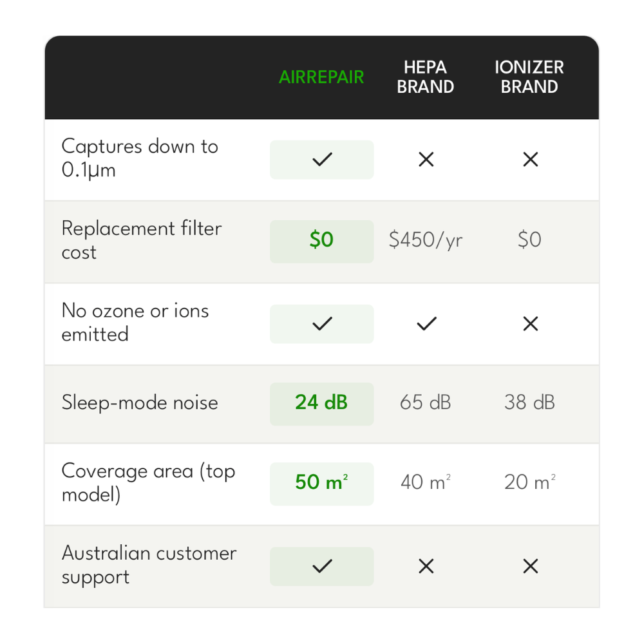Click the 20 m² Ionizer coverage value
This screenshot has width=644, height=644.
[530, 482]
